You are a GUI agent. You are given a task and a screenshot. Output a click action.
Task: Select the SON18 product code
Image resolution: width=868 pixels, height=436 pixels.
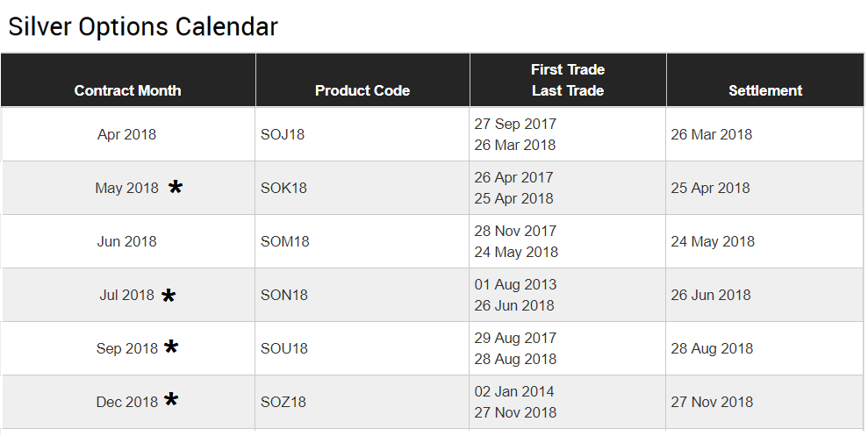pos(284,296)
